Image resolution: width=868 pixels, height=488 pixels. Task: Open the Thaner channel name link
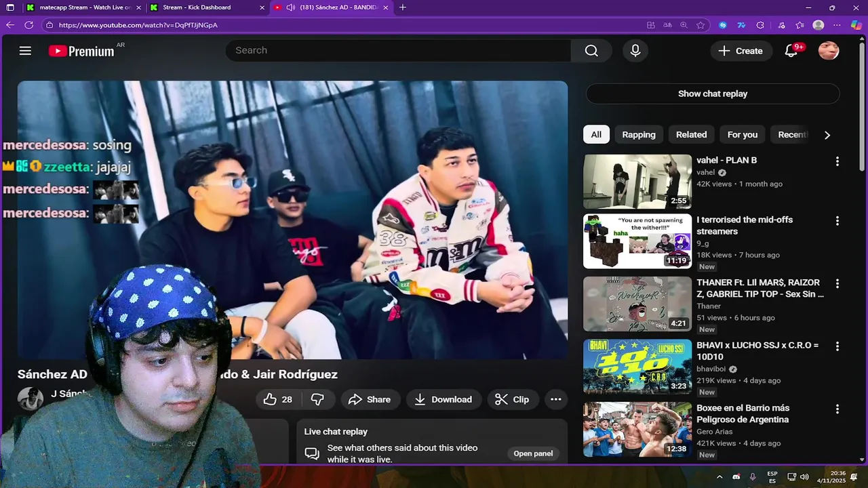click(x=709, y=306)
